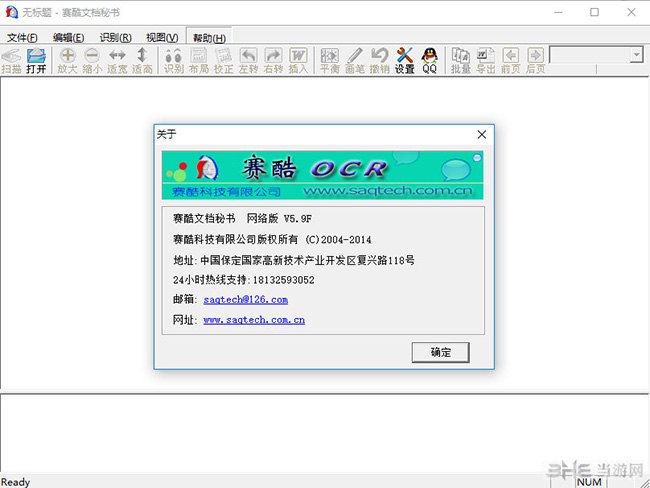650x488 pixels.
Task: Click the 批量 batch toolbar icon
Action: [460, 60]
